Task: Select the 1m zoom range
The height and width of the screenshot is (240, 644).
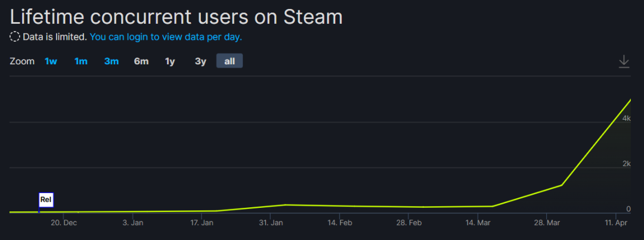Action: coord(81,61)
